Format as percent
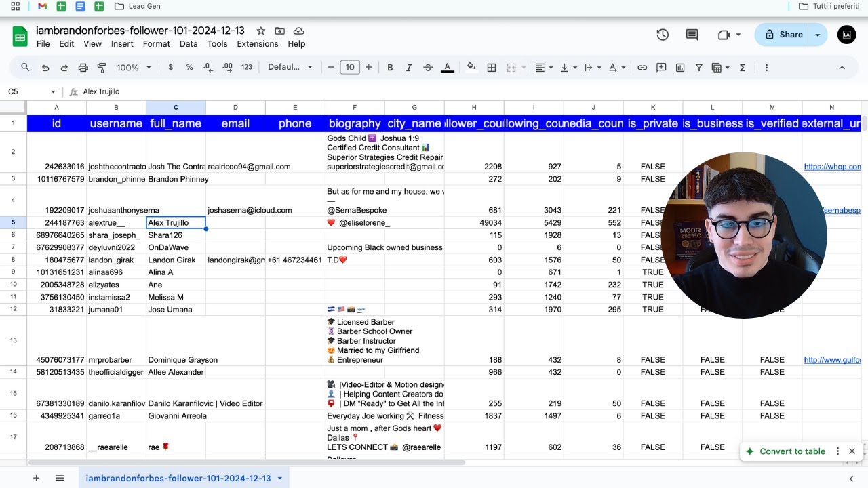Viewport: 868px width, 488px height. [x=189, y=68]
